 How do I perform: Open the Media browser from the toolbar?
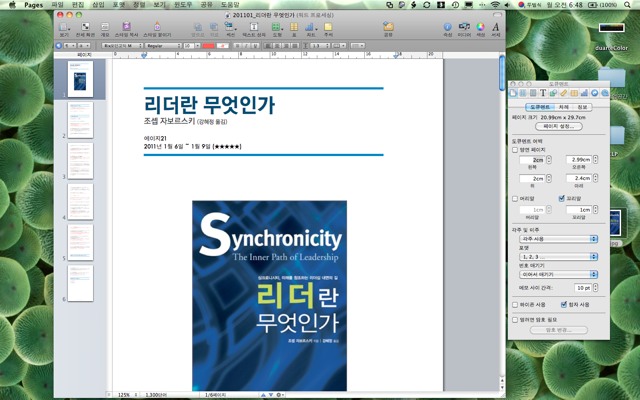(464, 29)
